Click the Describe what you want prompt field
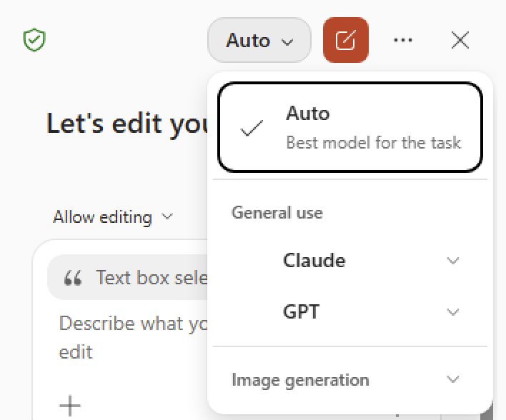Viewport: 506px width, 420px height. tap(133, 337)
